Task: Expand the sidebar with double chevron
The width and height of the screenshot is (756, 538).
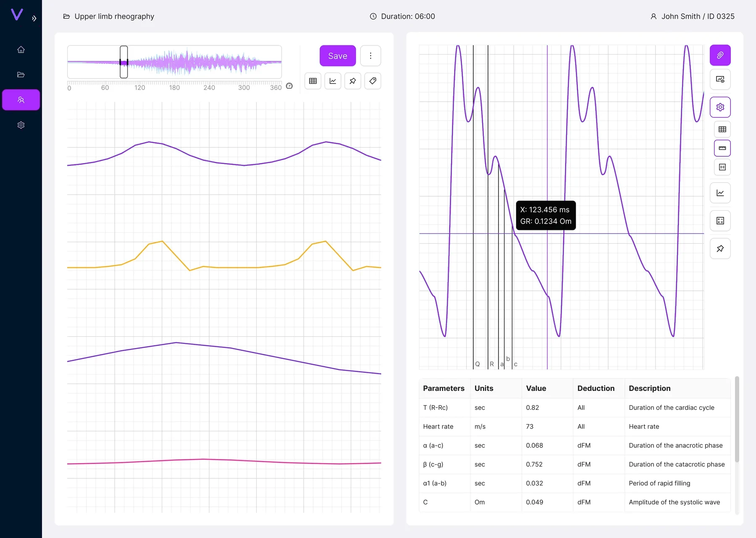Action: (34, 18)
